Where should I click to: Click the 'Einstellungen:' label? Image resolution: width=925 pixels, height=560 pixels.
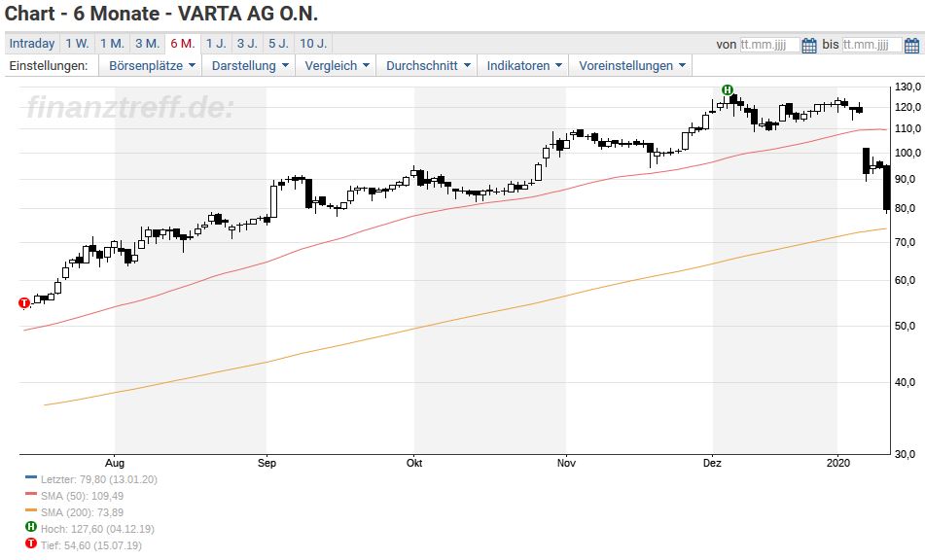49,65
